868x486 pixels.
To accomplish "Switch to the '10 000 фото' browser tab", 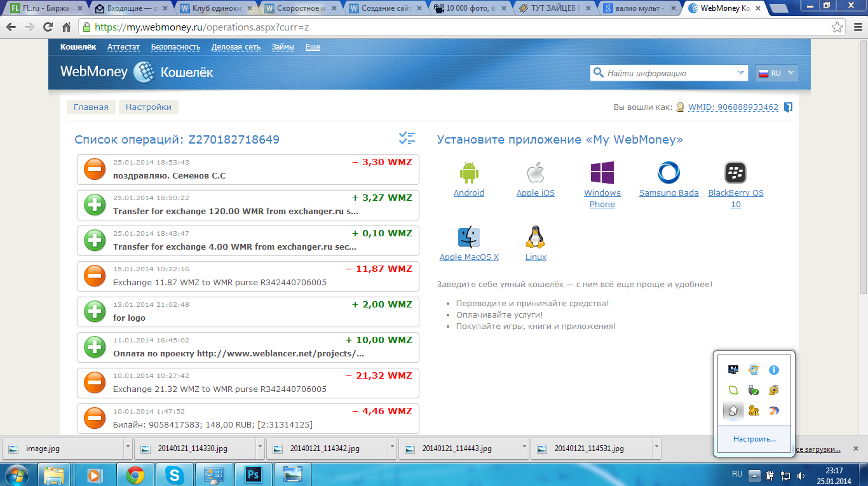I will point(470,9).
